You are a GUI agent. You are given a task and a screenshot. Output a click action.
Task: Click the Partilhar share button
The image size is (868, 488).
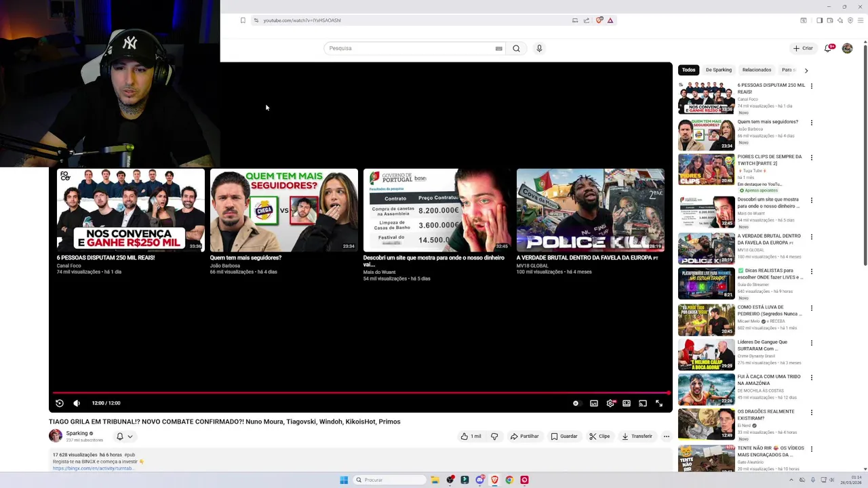click(525, 436)
